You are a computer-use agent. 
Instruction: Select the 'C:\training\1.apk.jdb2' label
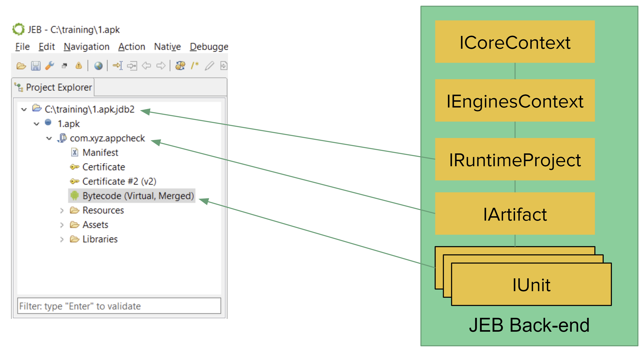90,109
